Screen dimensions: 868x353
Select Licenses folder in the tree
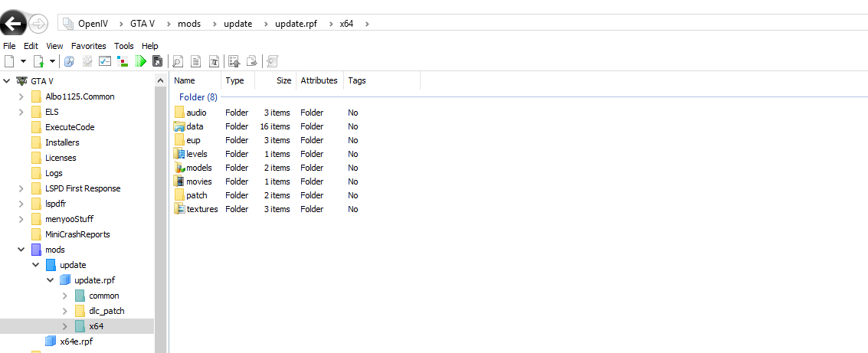pyautogui.click(x=61, y=158)
